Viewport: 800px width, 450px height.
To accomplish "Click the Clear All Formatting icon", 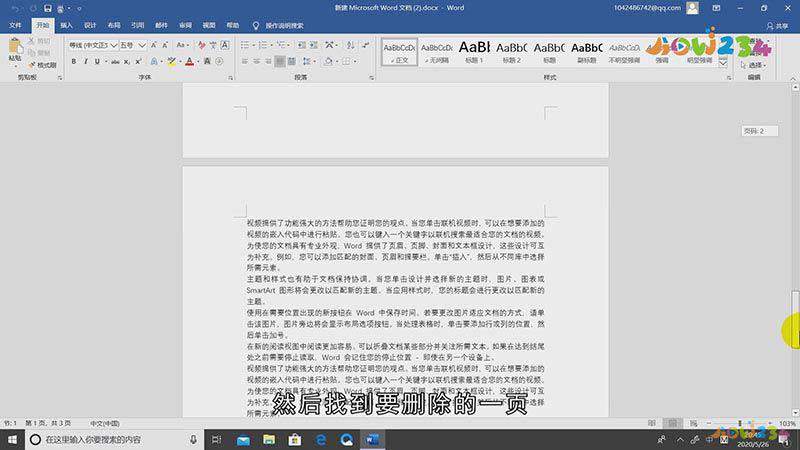I will pyautogui.click(x=202, y=45).
